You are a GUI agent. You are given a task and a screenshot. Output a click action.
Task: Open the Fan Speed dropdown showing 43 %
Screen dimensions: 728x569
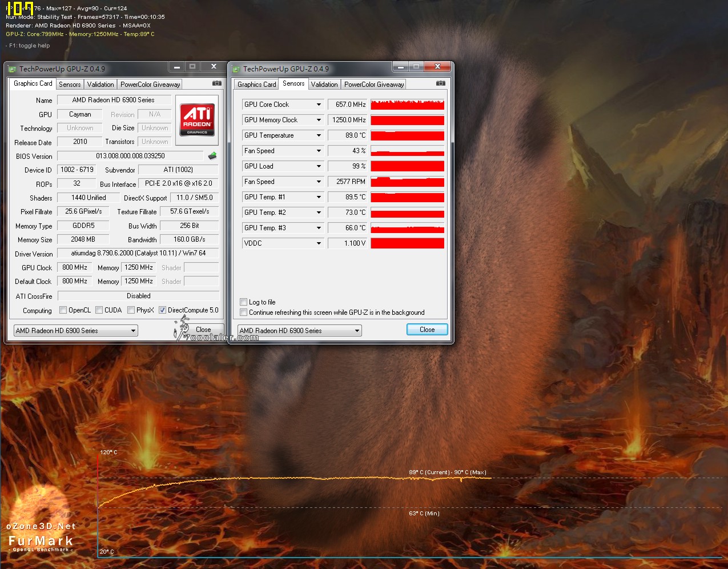[x=319, y=151]
